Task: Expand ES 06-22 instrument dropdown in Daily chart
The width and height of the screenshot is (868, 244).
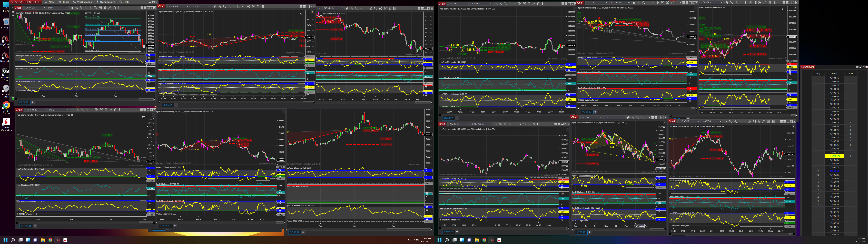Action: tap(44, 8)
